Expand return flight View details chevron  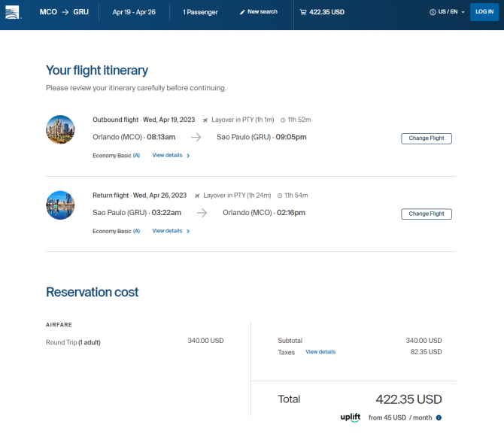point(188,231)
